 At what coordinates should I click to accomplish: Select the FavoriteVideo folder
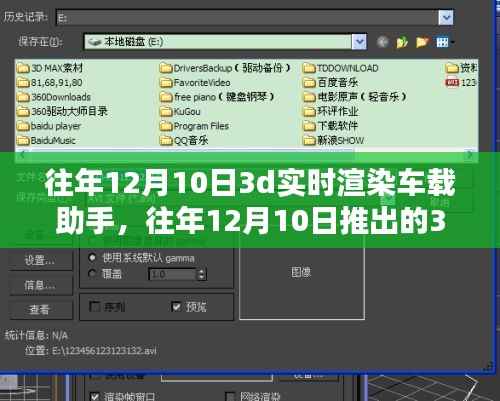click(195, 82)
